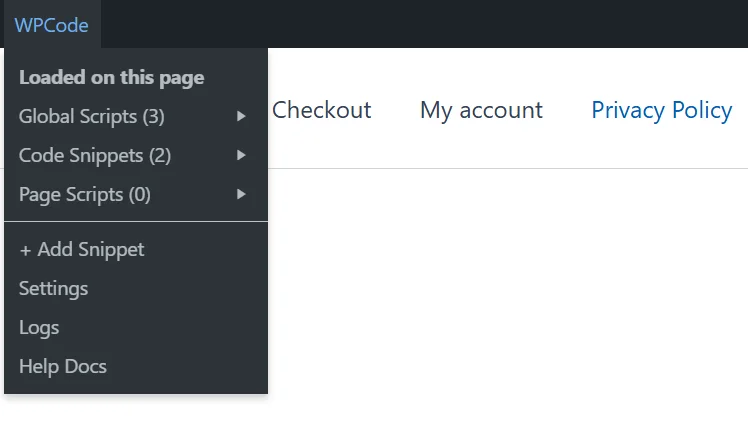Open Page Scripts (0) submenu

(136, 195)
